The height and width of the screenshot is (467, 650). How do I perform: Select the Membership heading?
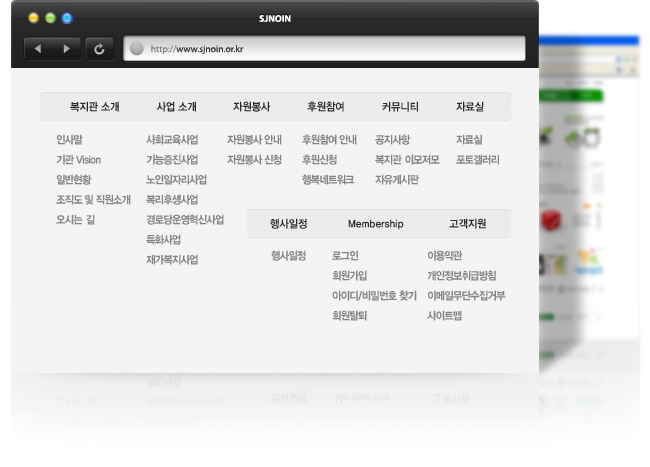[376, 224]
